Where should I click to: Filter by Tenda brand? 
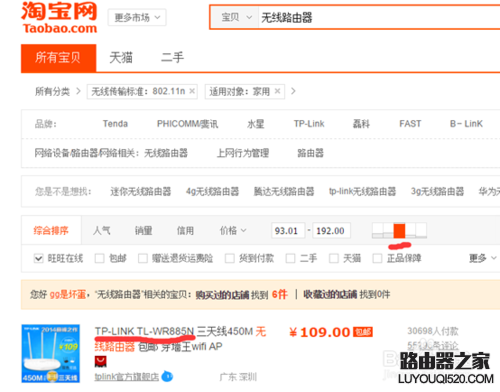115,124
